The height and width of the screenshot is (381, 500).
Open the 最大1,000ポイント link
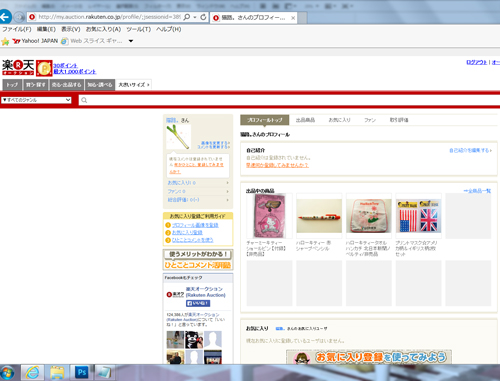click(75, 71)
